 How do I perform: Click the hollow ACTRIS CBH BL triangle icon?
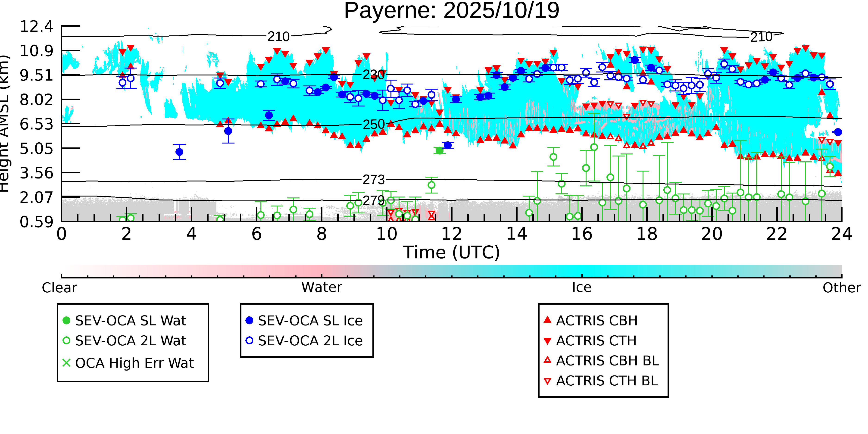[548, 360]
